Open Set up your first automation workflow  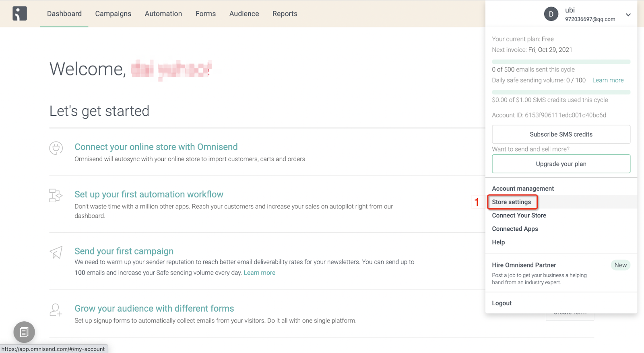point(149,194)
